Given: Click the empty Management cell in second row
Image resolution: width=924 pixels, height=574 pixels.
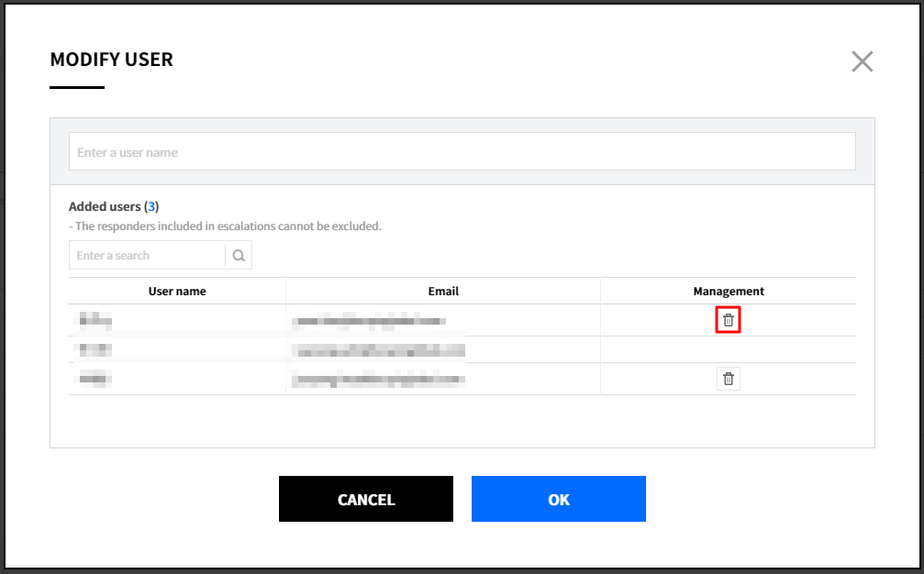Looking at the screenshot, I should click(x=729, y=349).
